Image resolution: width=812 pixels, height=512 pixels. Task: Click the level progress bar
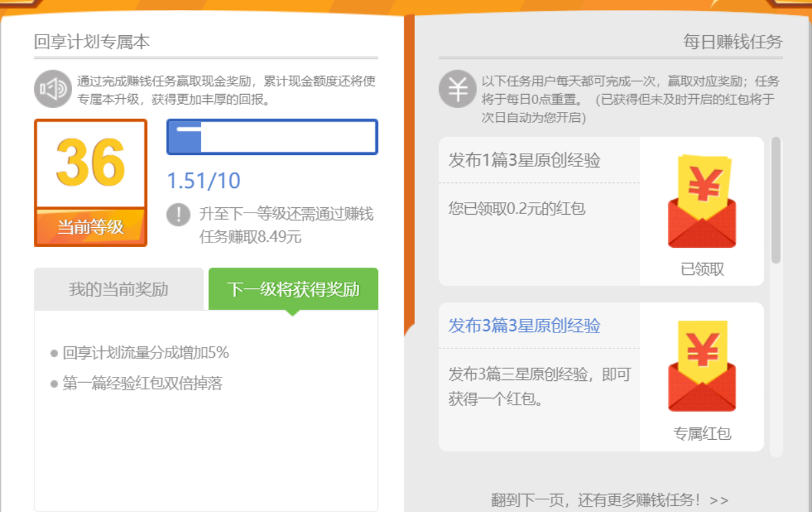click(272, 137)
